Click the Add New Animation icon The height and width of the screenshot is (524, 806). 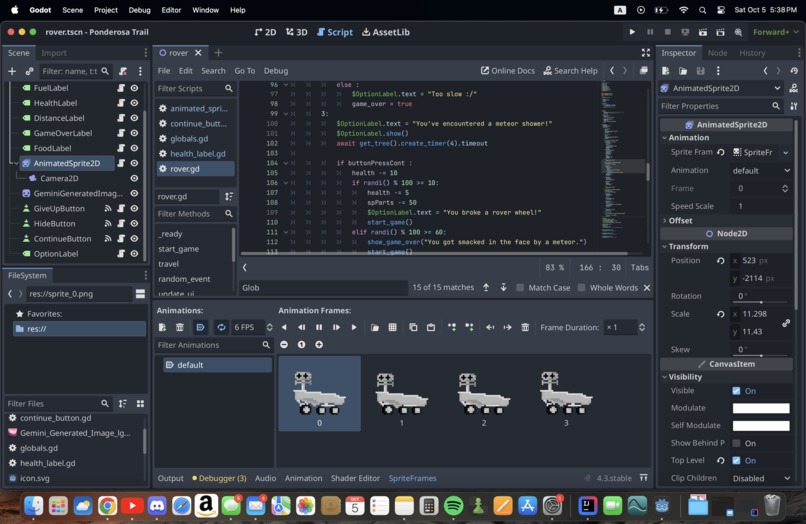[162, 327]
